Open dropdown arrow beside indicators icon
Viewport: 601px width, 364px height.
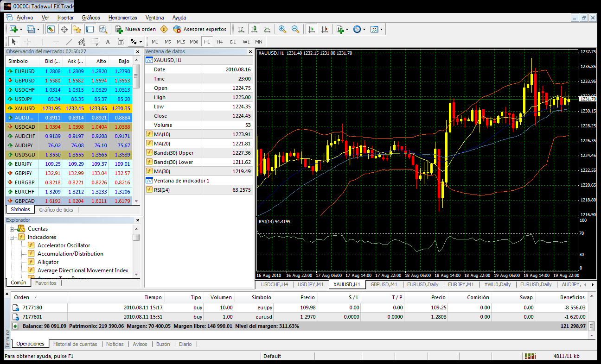[347, 29]
